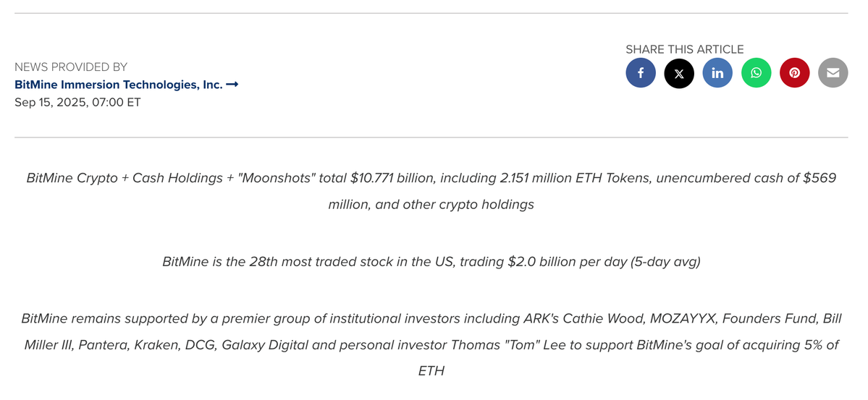The width and height of the screenshot is (868, 400).
Task: Click the word "MOZAYYX"
Action: (683, 318)
